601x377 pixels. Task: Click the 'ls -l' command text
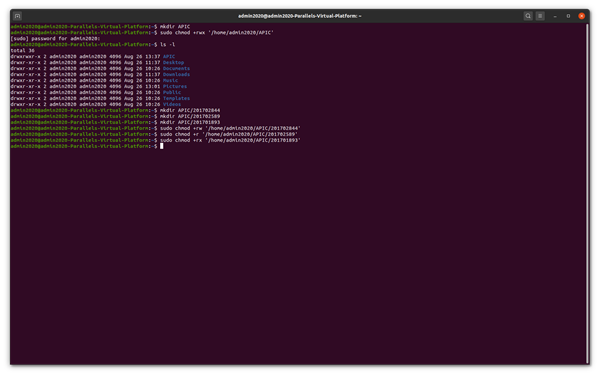click(x=167, y=44)
